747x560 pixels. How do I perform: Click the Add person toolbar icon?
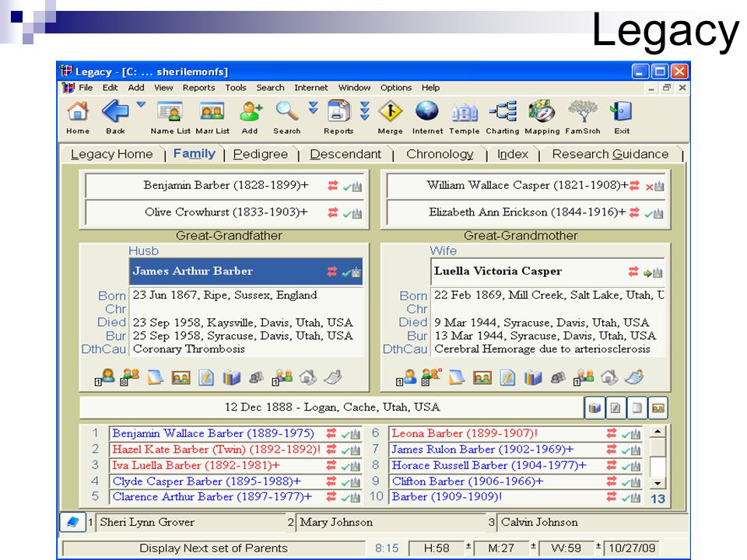tap(251, 111)
